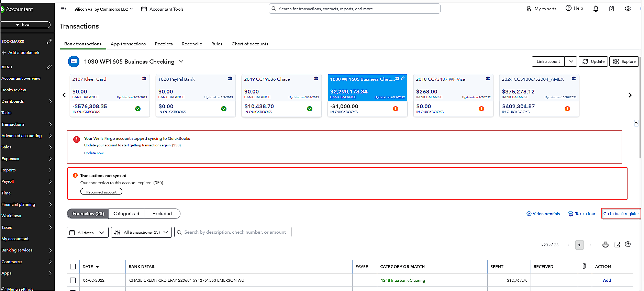Click Link account button

pyautogui.click(x=548, y=61)
